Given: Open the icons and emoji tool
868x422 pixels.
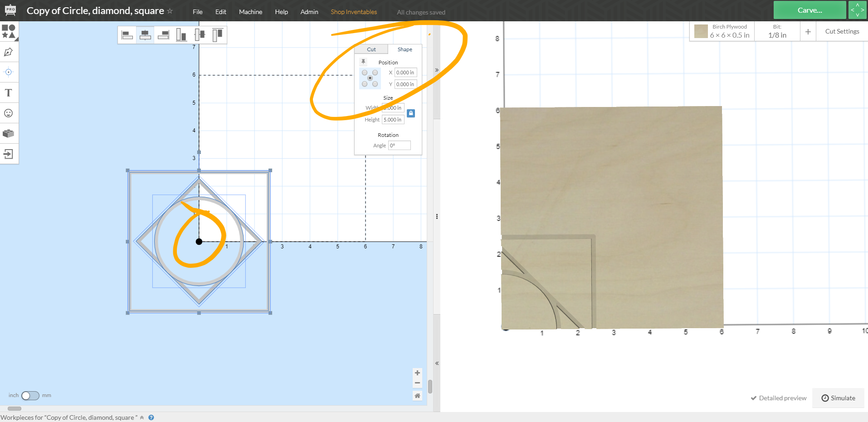Looking at the screenshot, I should (x=9, y=113).
